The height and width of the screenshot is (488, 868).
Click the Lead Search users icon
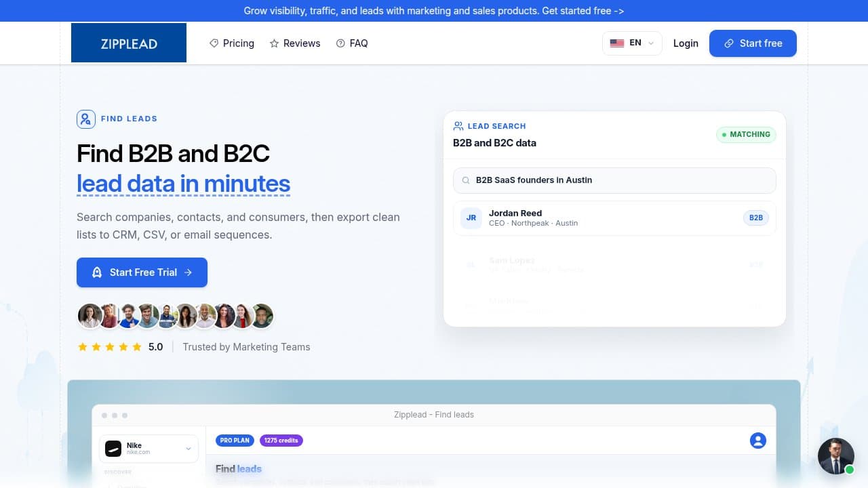(458, 126)
